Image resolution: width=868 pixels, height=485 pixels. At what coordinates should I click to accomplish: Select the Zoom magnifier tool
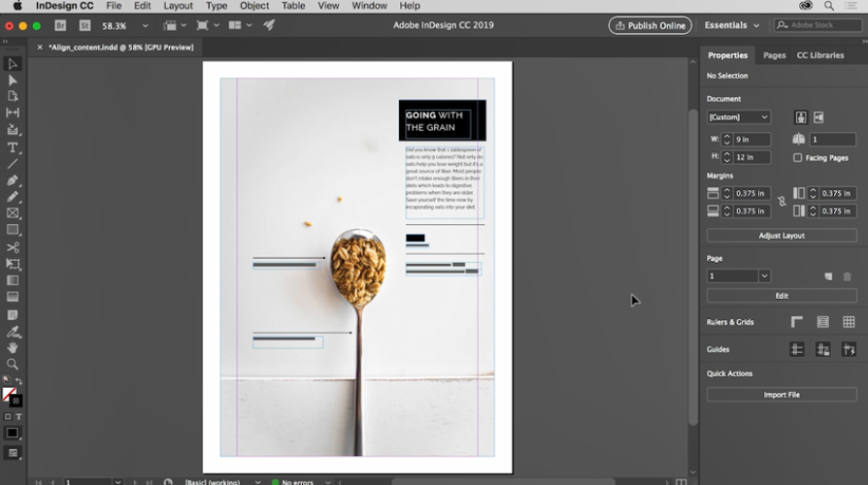point(13,364)
